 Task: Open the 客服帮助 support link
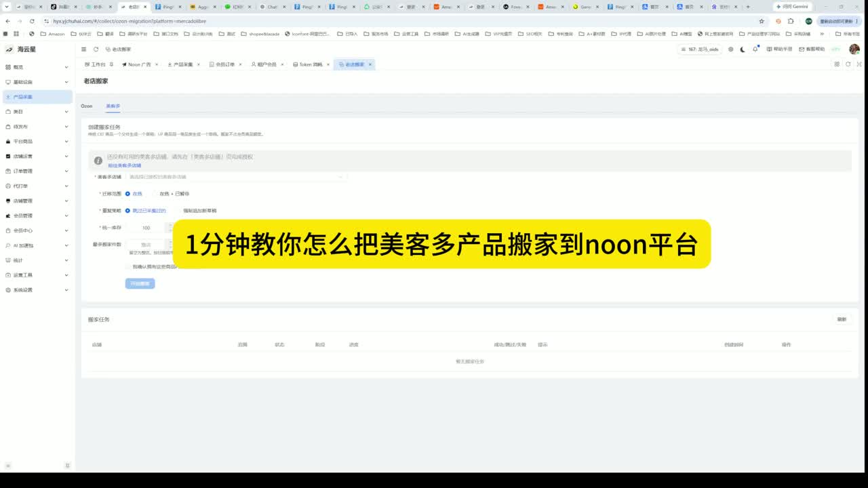tap(812, 49)
